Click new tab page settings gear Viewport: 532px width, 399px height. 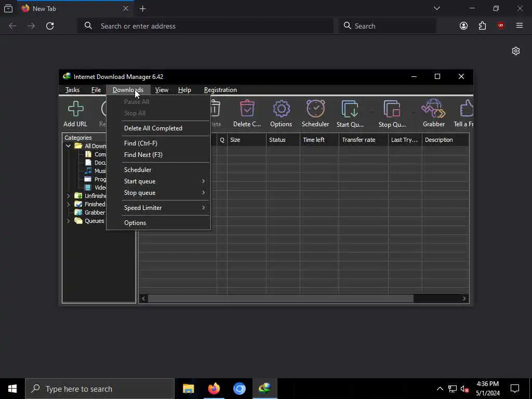tap(516, 51)
